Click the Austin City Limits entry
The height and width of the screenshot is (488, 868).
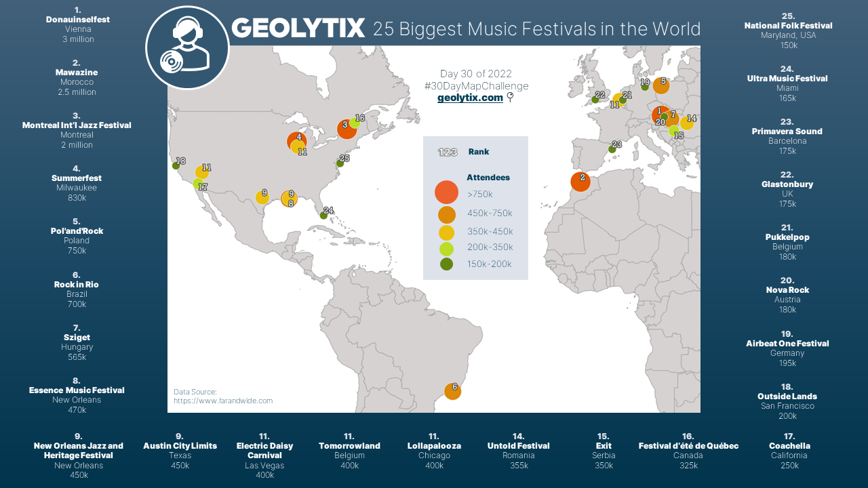[x=180, y=451]
